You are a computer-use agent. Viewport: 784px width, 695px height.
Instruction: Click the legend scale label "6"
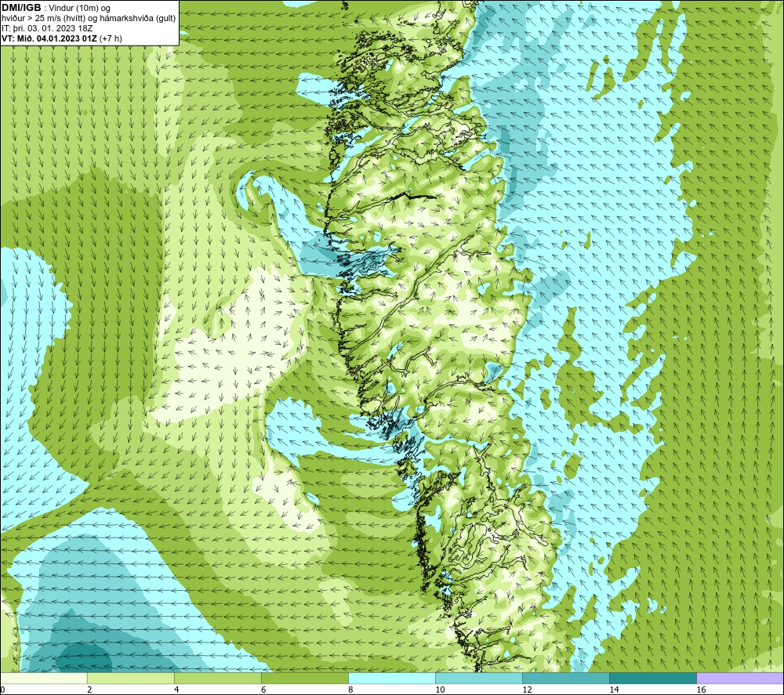[x=263, y=690]
